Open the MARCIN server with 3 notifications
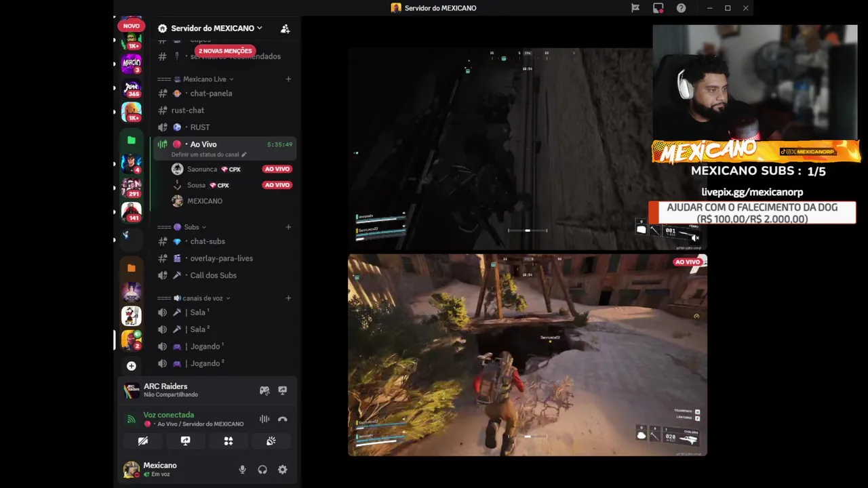868x488 pixels. click(131, 64)
